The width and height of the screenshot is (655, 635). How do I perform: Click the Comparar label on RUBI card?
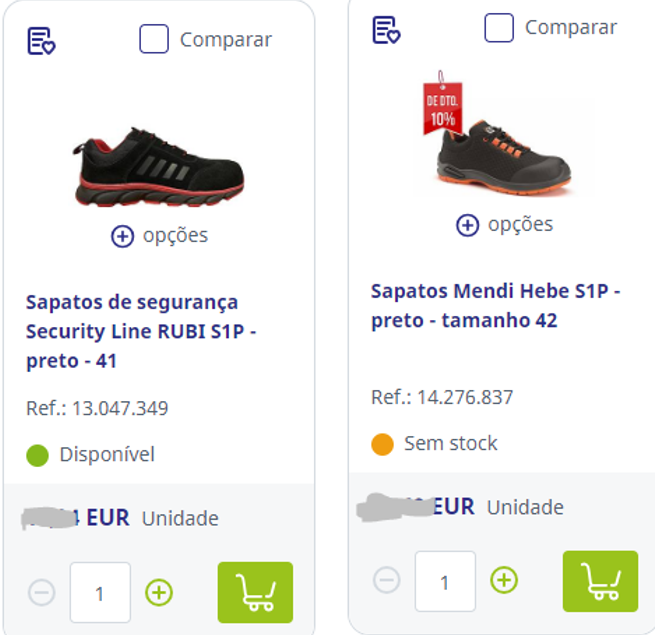click(226, 40)
